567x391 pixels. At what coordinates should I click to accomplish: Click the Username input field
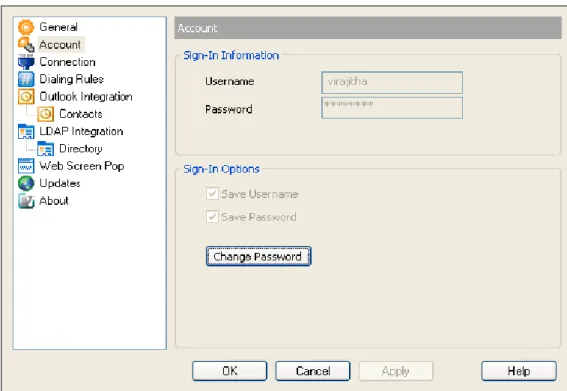[x=392, y=82]
